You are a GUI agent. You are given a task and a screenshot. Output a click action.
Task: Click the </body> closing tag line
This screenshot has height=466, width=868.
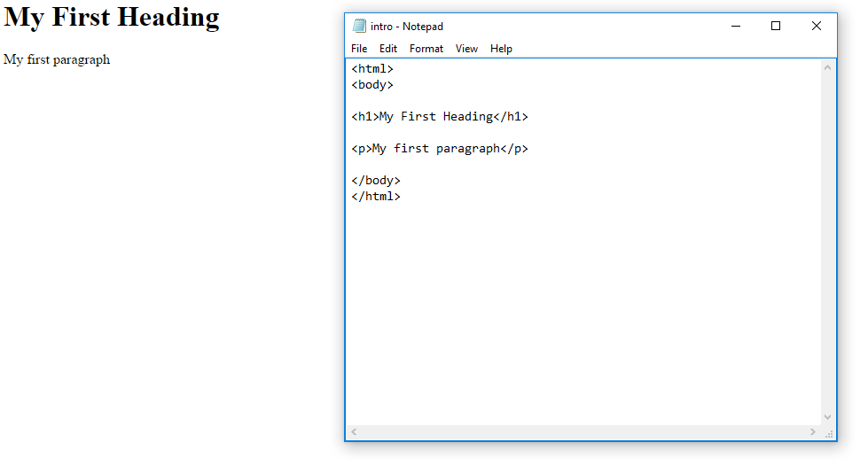375,181
